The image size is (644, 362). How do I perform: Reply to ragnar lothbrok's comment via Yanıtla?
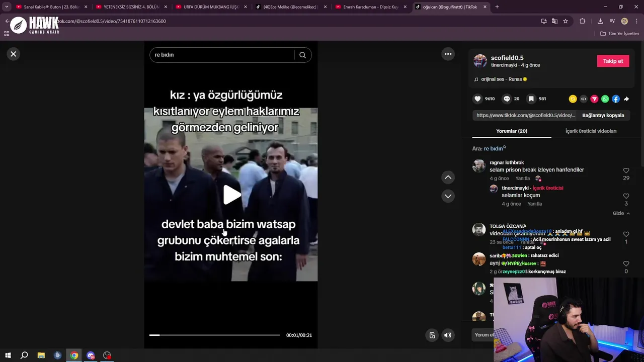tap(522, 178)
